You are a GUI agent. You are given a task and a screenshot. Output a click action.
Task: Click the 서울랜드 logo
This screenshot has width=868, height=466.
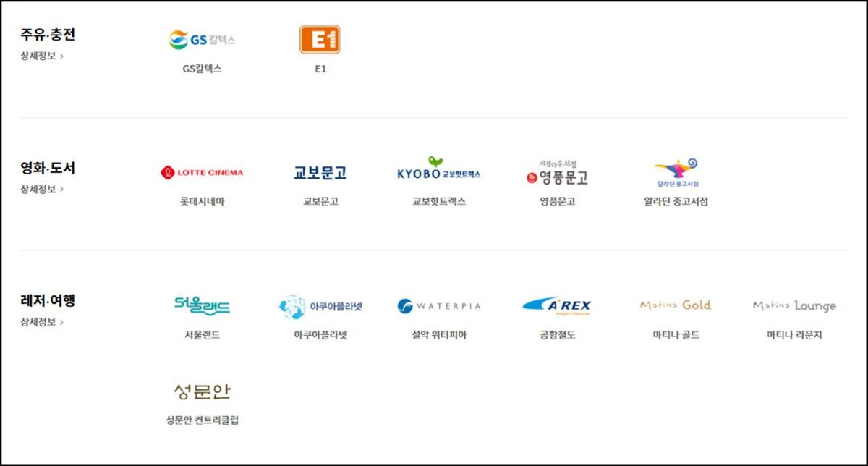201,305
